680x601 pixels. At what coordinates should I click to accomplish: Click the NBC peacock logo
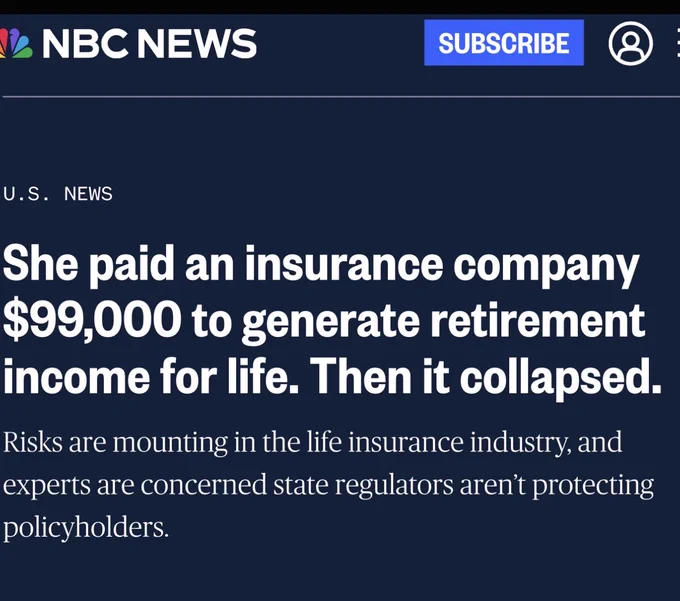point(16,43)
